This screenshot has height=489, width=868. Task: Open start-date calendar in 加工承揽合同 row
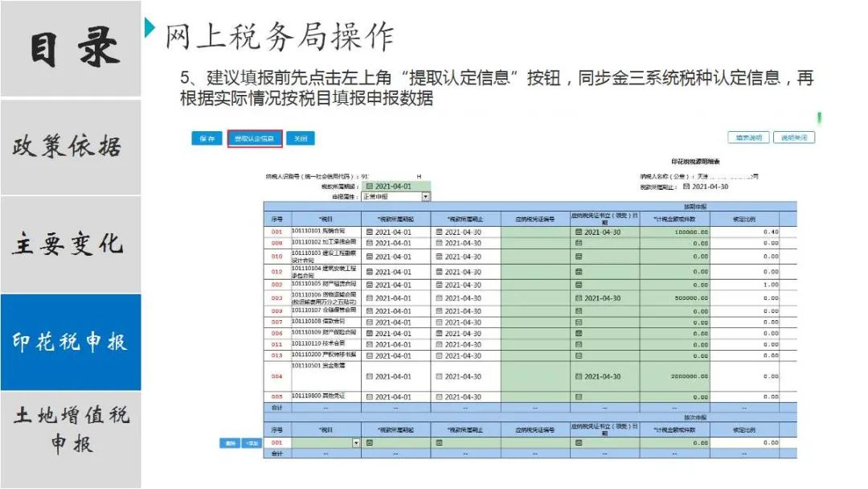370,243
